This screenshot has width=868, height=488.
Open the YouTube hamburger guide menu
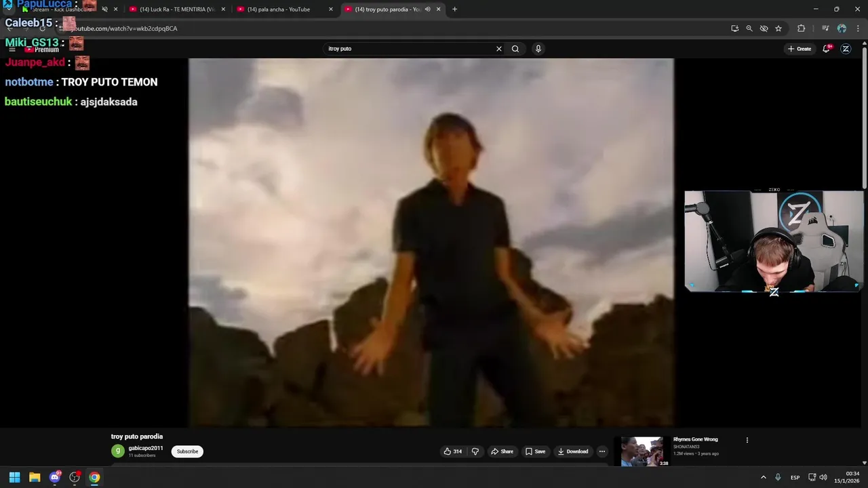(x=12, y=49)
